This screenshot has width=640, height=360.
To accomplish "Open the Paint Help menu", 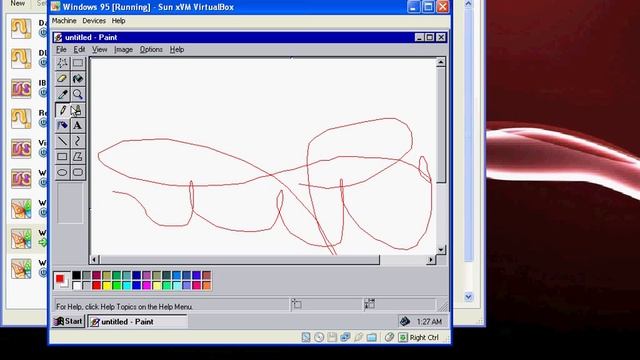I will pyautogui.click(x=177, y=49).
